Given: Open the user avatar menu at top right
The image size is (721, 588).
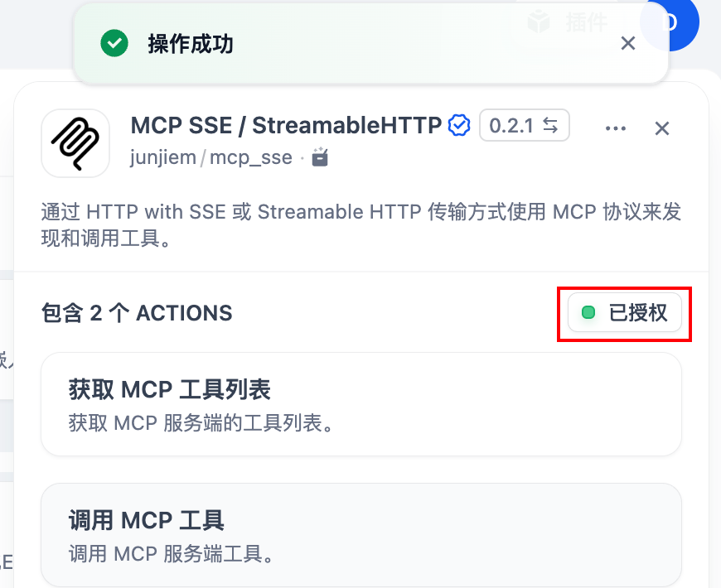Looking at the screenshot, I should [670, 22].
